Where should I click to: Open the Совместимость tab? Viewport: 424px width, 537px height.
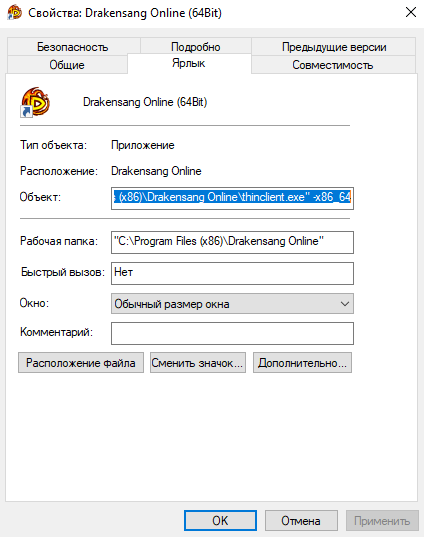(x=333, y=64)
